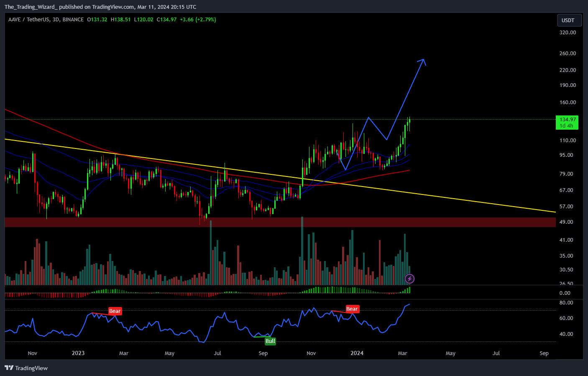Click the 2023 time axis label
Viewport: 588px width, 376px height.
click(78, 353)
